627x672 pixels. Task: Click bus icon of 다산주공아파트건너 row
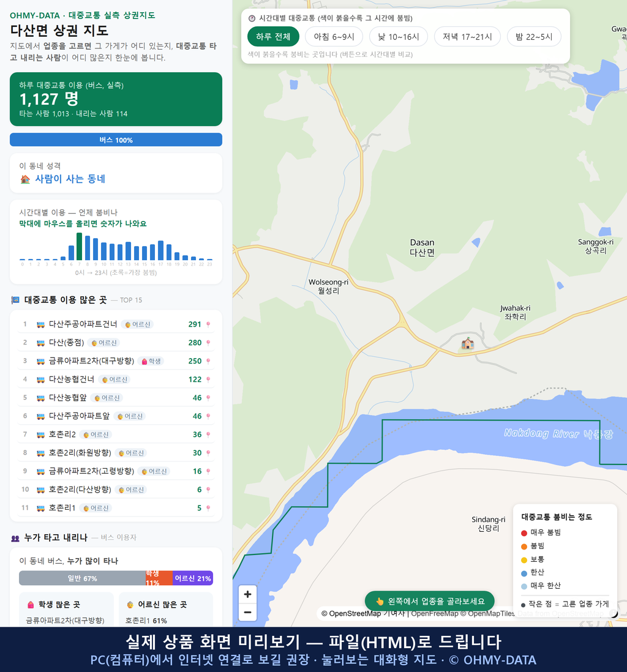41,324
